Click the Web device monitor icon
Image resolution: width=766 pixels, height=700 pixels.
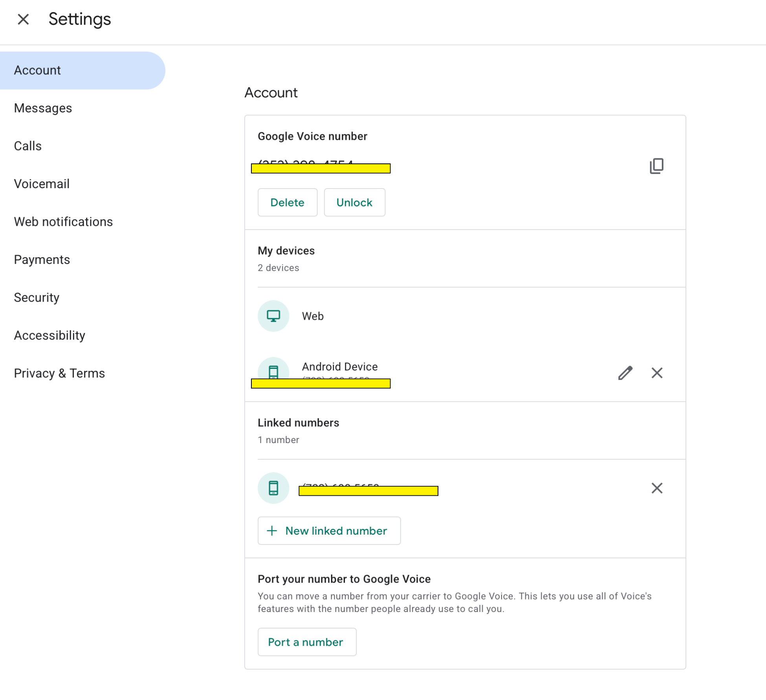[x=273, y=316]
